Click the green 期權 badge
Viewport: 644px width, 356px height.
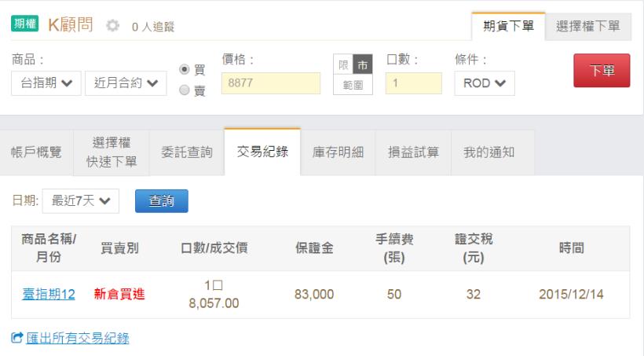(x=24, y=24)
